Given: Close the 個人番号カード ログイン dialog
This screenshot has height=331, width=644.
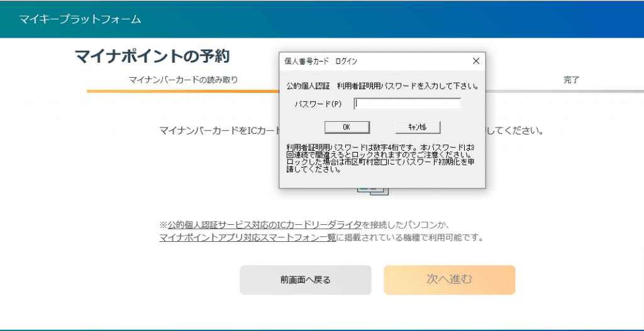Looking at the screenshot, I should [475, 61].
